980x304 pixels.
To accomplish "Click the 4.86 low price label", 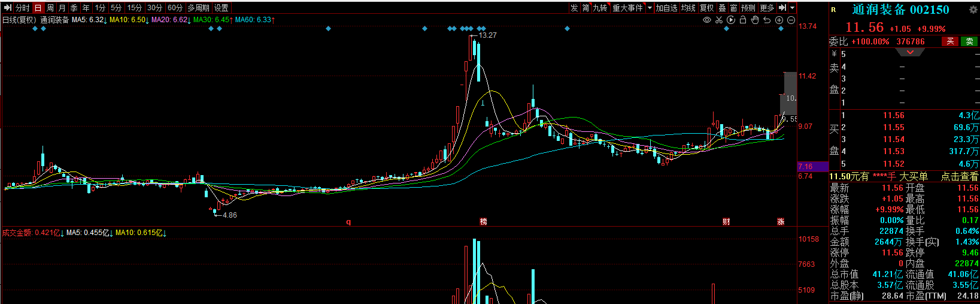I will [x=229, y=215].
